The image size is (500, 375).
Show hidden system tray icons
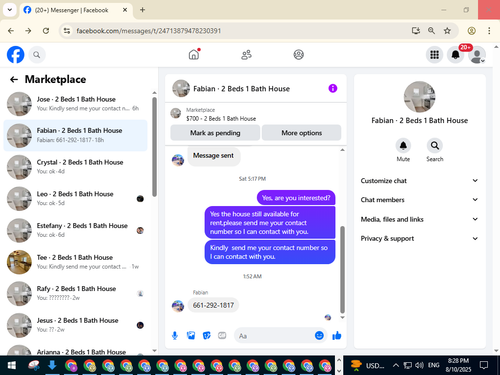[396, 365]
